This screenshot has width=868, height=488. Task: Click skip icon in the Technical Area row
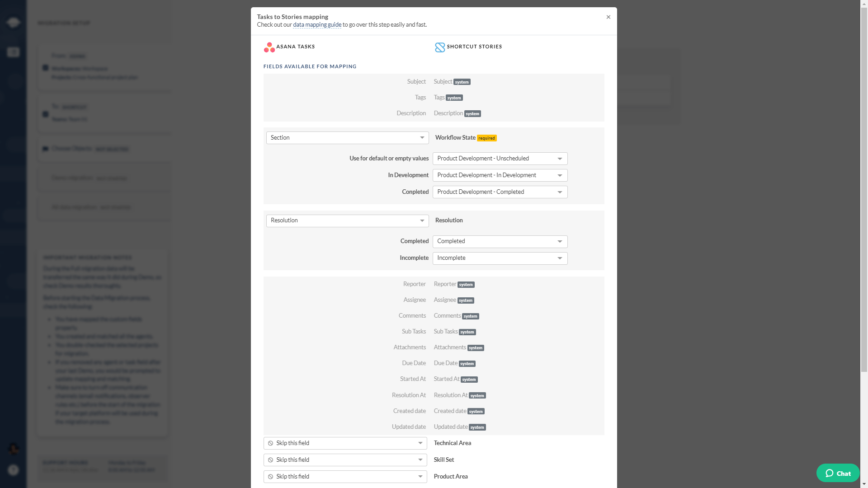click(270, 443)
